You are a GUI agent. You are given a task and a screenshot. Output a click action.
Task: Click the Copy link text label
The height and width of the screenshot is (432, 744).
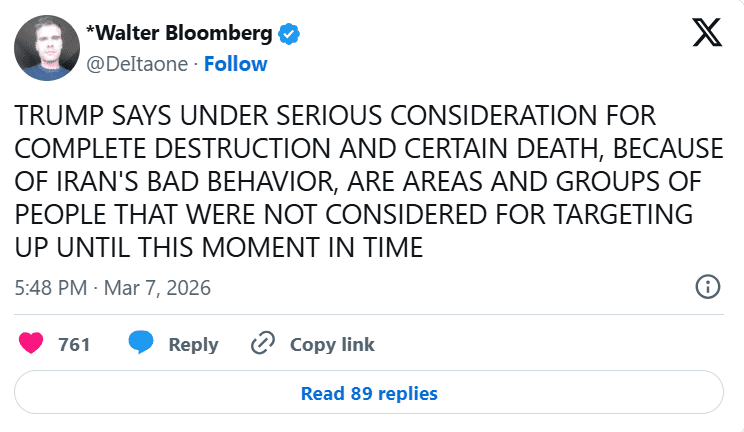click(332, 344)
